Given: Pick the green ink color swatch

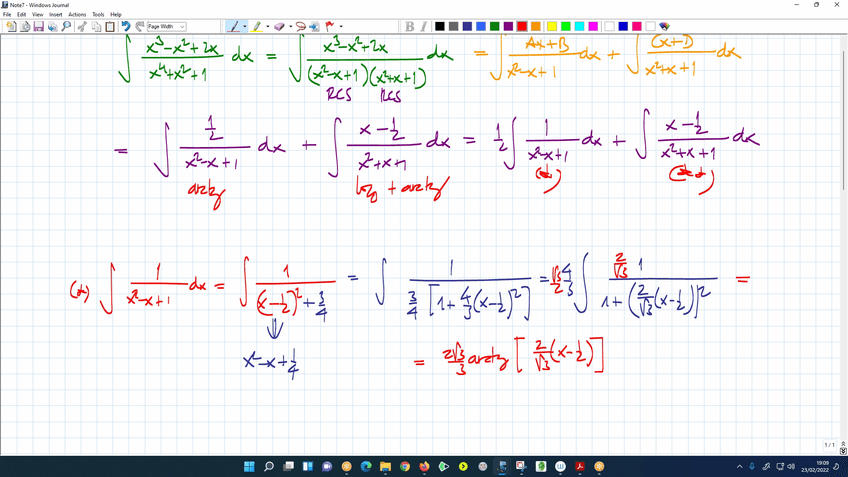Looking at the screenshot, I should [x=494, y=27].
